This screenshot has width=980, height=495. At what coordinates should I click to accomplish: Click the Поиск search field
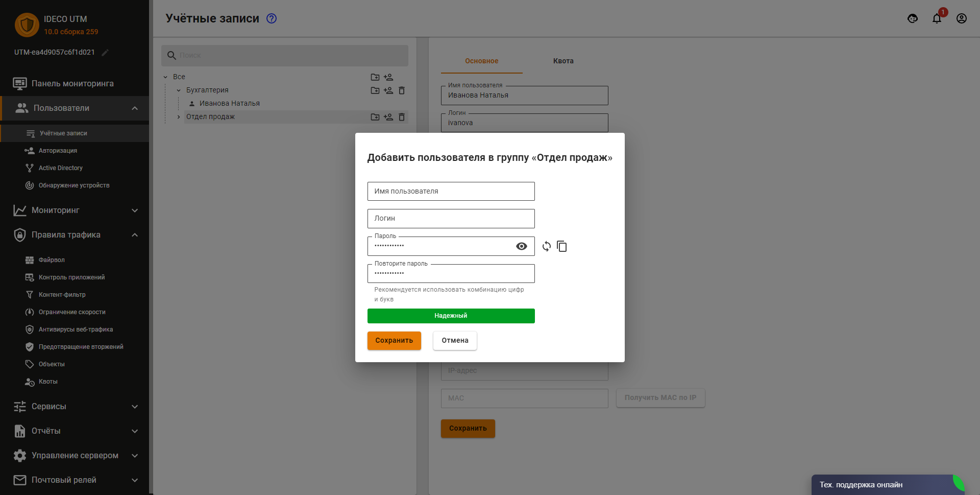point(285,55)
